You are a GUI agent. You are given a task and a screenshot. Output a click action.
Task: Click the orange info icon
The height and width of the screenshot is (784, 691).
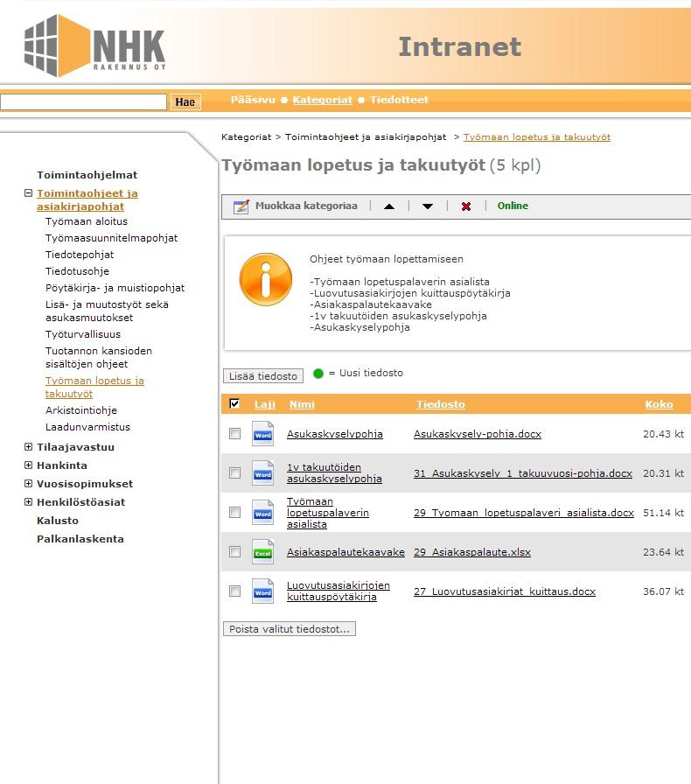266,279
